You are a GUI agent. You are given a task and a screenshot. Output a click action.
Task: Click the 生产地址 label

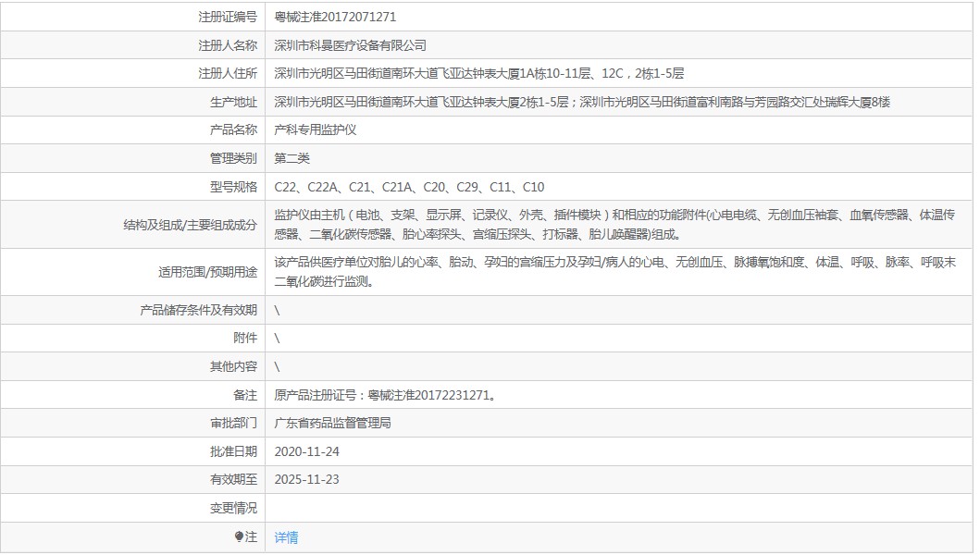[234, 102]
